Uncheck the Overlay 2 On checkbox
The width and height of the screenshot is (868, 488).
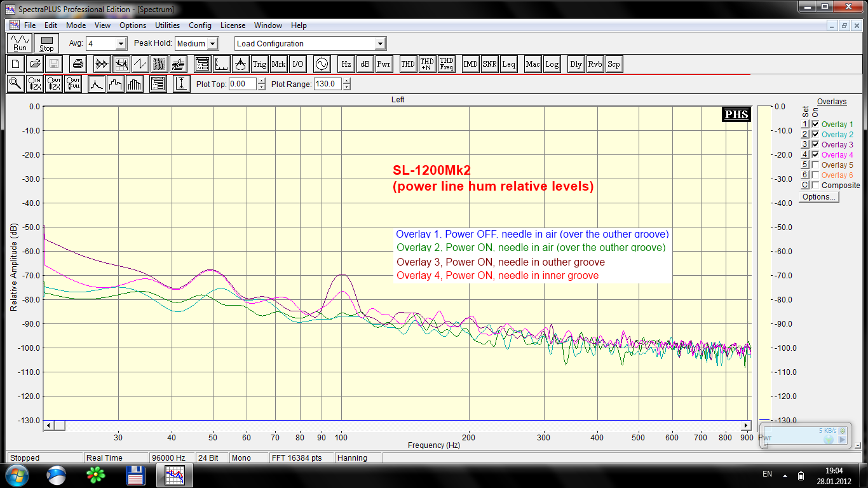point(815,135)
